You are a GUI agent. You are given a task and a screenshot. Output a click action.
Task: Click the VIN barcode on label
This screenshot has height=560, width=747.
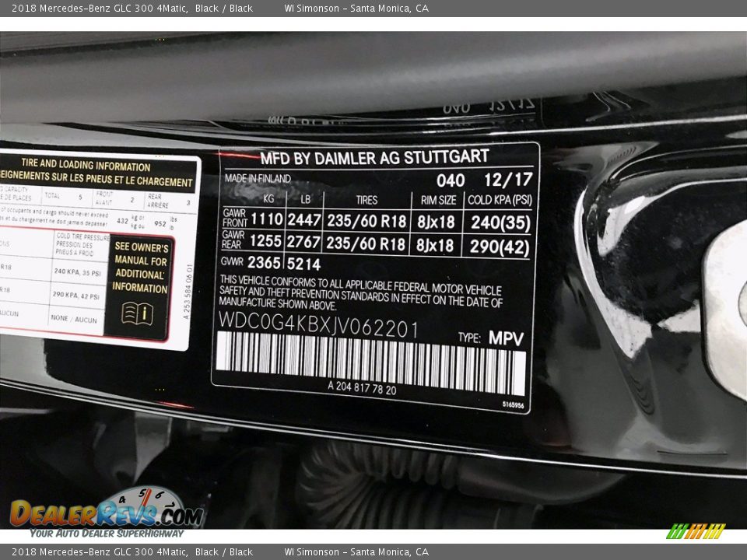(x=371, y=363)
